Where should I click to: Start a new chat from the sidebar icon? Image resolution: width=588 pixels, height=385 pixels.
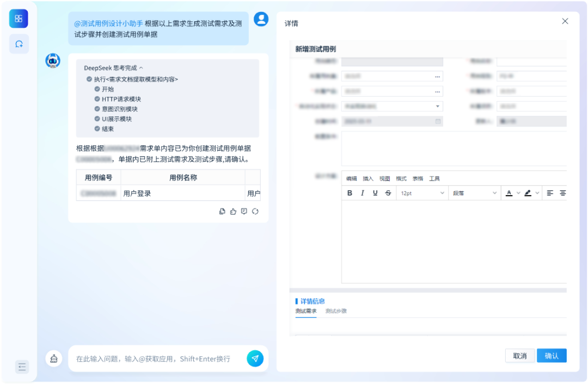click(x=19, y=44)
